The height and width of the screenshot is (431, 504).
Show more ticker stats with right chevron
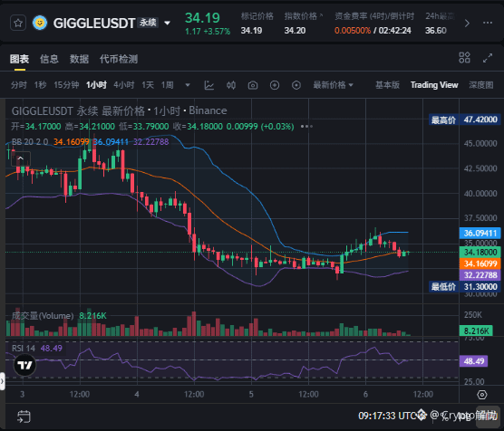tap(467, 24)
